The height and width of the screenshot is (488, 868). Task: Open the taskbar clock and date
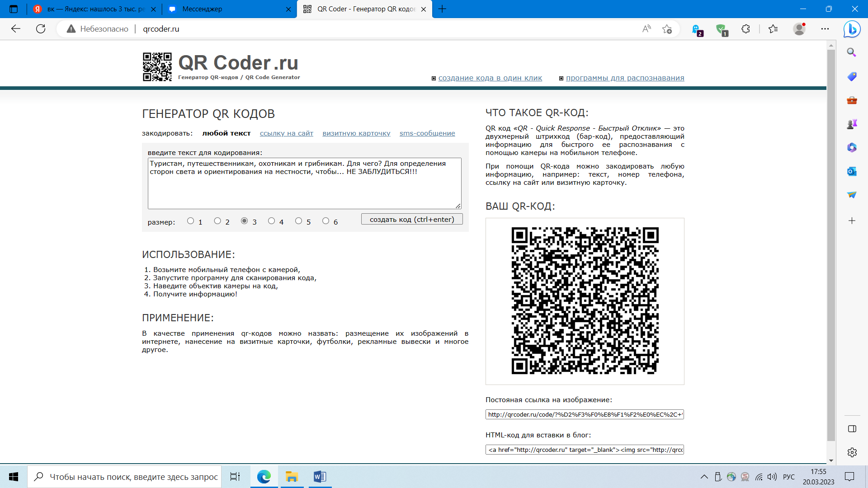click(818, 477)
